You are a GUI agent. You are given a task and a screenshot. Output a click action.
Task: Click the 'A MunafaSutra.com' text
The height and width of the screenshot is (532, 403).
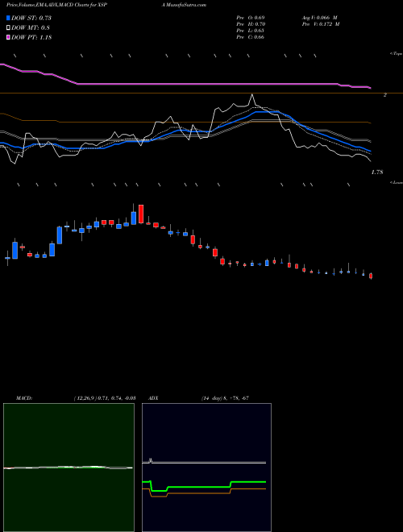[185, 5]
